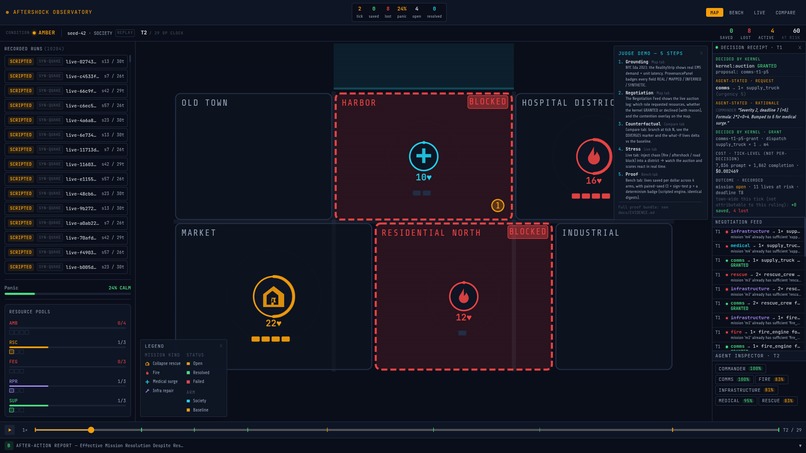Switch to the BENCH tab
Image resolution: width=806 pixels, height=453 pixels.
(736, 12)
